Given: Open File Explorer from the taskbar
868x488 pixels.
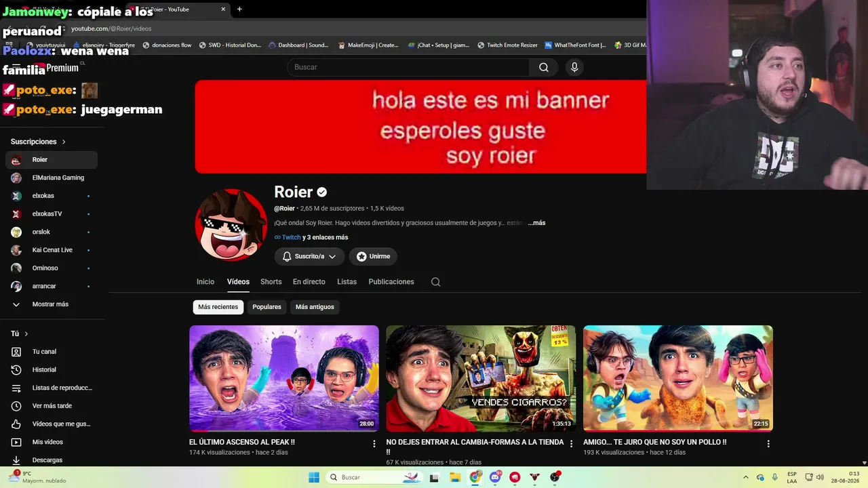Looking at the screenshot, I should (455, 477).
